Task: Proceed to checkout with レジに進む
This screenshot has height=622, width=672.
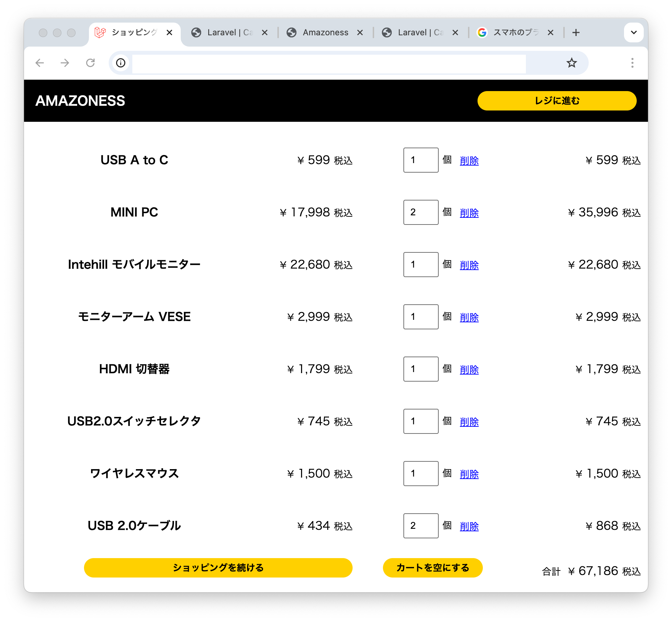Action: (557, 101)
